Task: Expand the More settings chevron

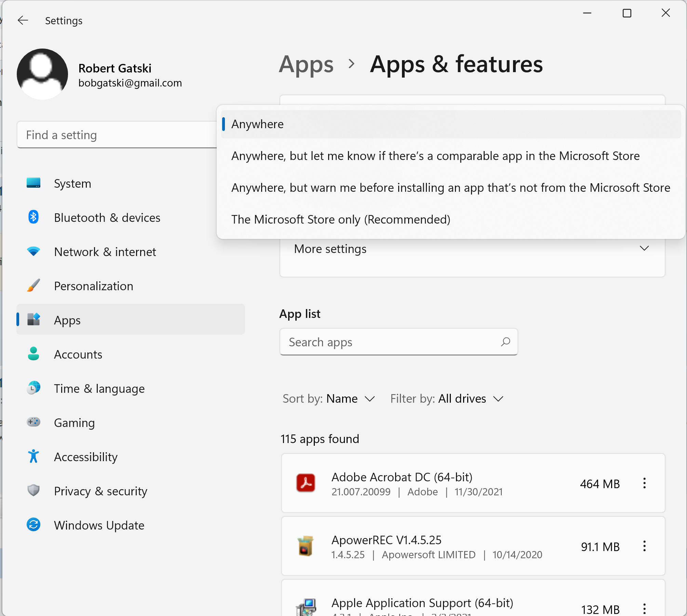Action: click(x=644, y=249)
